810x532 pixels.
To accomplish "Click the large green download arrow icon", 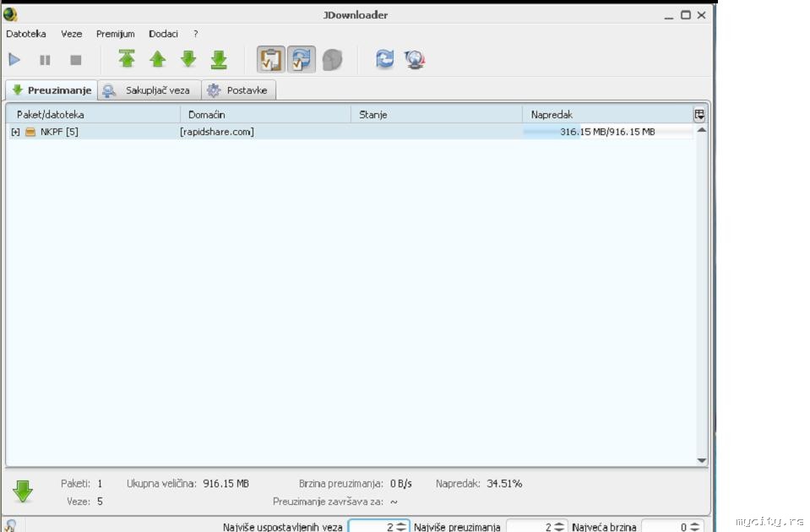I will point(23,491).
